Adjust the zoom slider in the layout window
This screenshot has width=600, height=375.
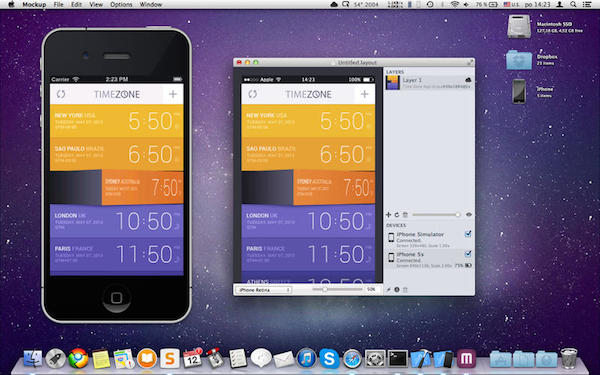[337, 290]
